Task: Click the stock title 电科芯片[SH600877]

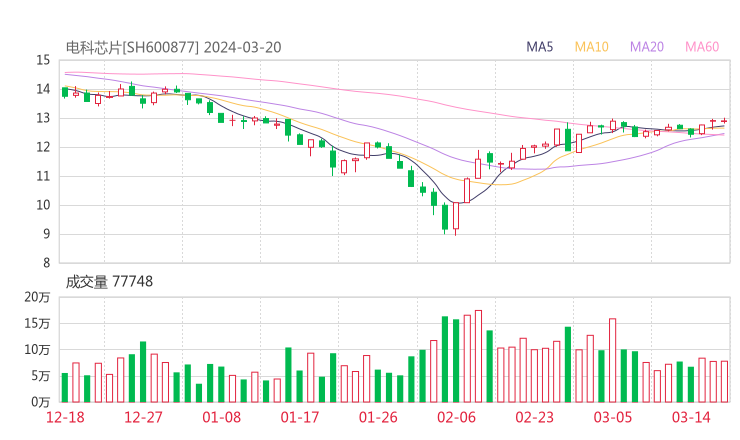Action: click(133, 48)
